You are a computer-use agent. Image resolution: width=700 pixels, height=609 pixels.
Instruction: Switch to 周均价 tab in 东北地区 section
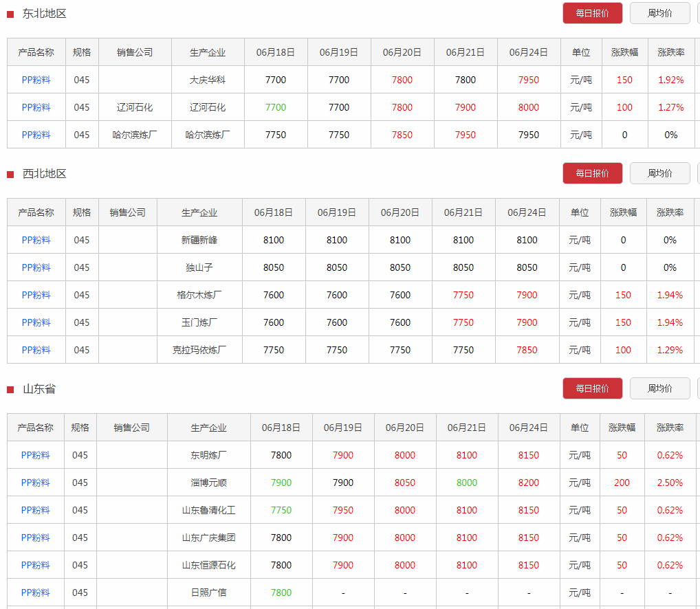(x=660, y=13)
